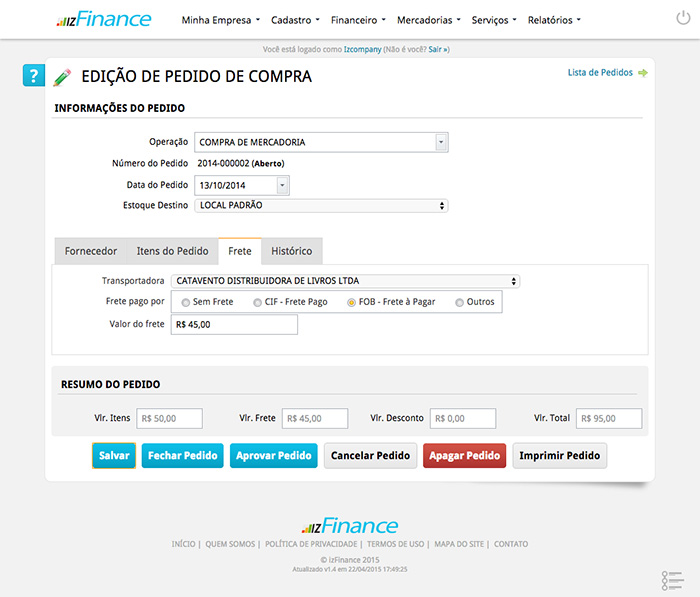Select the Sem Frete radio option
Viewport: 700px width, 597px height.
tap(186, 302)
